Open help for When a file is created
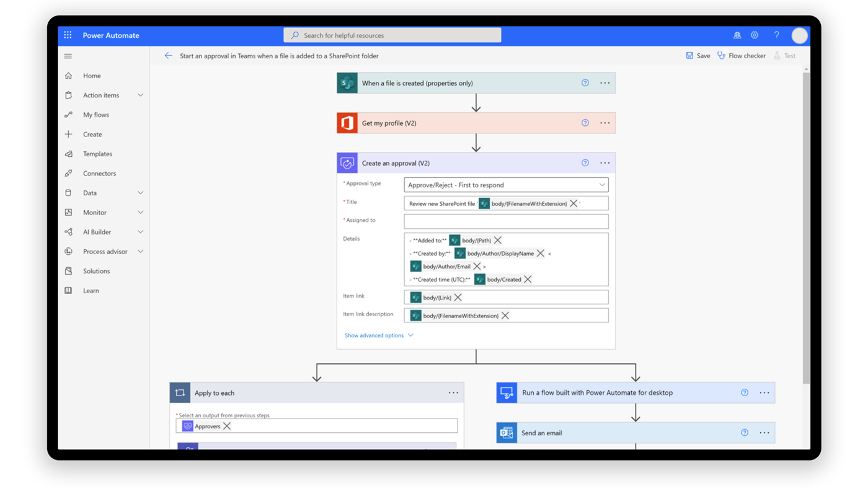Screen dimensions: 868x488 pos(585,83)
